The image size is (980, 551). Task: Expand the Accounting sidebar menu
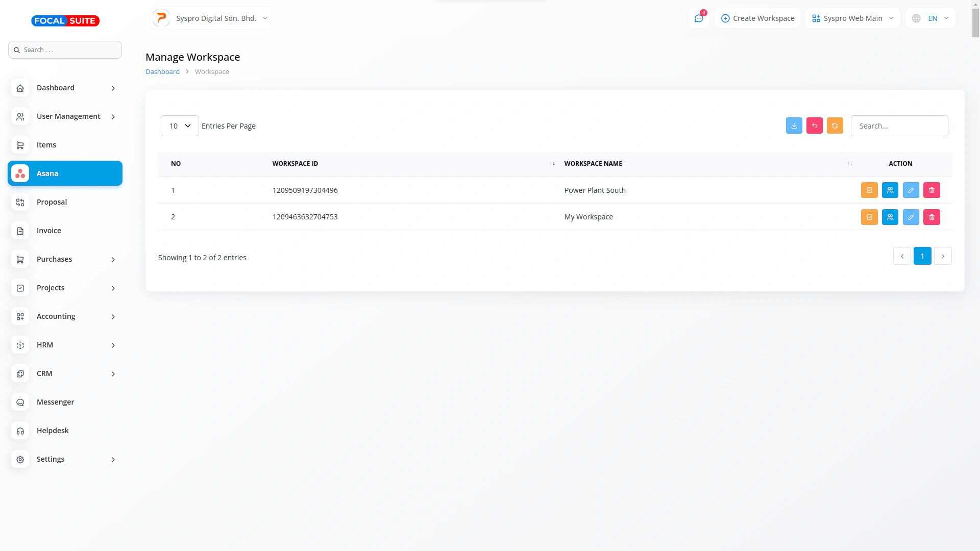click(x=65, y=316)
